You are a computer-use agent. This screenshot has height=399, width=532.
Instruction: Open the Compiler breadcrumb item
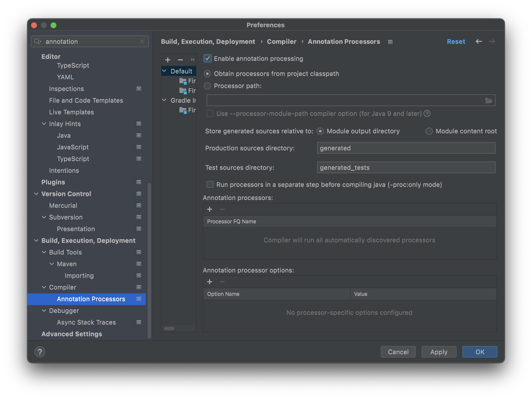click(282, 41)
